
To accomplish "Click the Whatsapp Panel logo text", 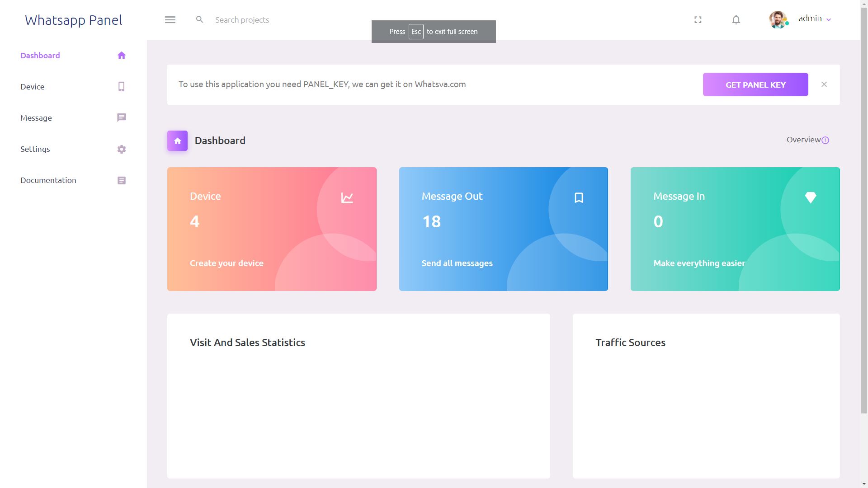I will tap(73, 20).
